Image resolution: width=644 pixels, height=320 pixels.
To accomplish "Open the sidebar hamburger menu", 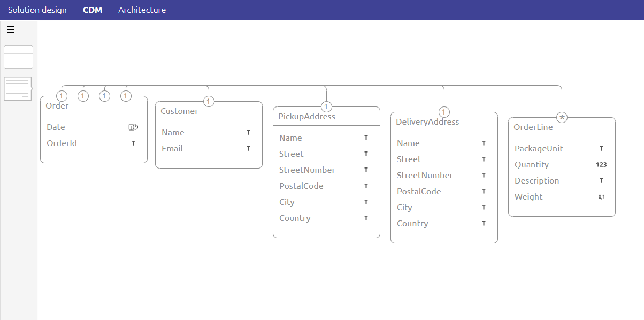I will pos(11,29).
